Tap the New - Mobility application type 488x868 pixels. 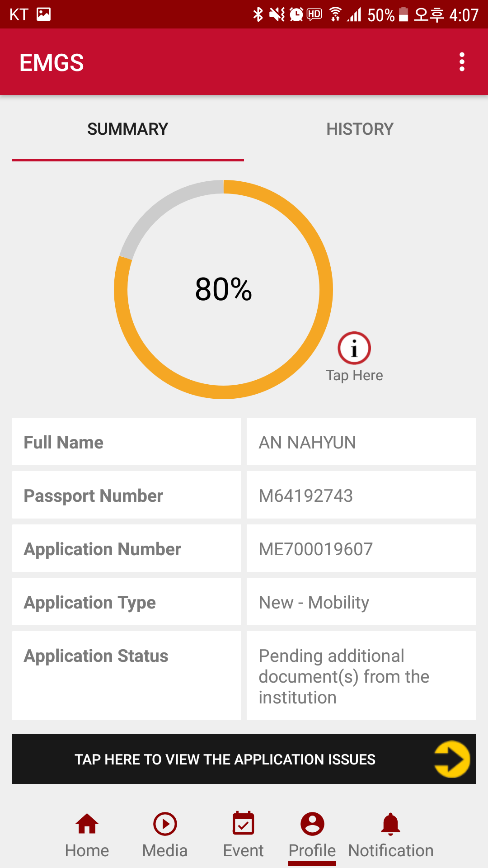314,603
